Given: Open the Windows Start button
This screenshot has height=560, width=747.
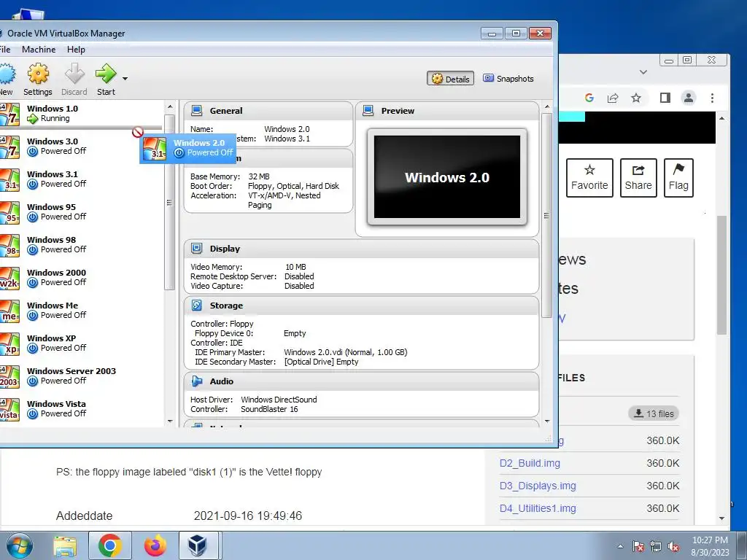Looking at the screenshot, I should point(19,545).
